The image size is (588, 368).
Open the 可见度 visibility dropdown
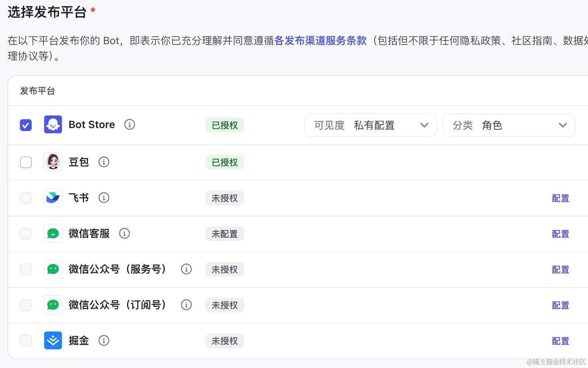370,125
